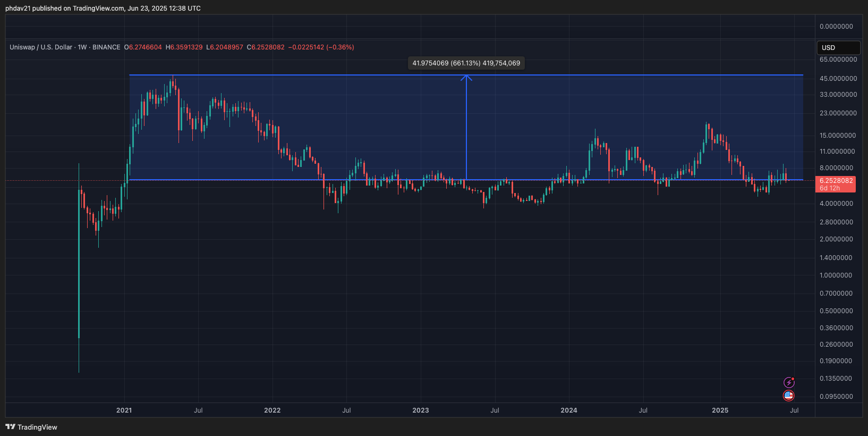Click the 0.5000000 price axis label
Viewport: 868px width, 436px height.
(837, 311)
